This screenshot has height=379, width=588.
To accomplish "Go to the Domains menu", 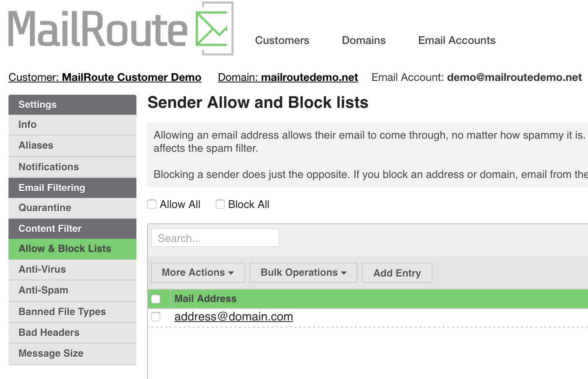I will (364, 40).
